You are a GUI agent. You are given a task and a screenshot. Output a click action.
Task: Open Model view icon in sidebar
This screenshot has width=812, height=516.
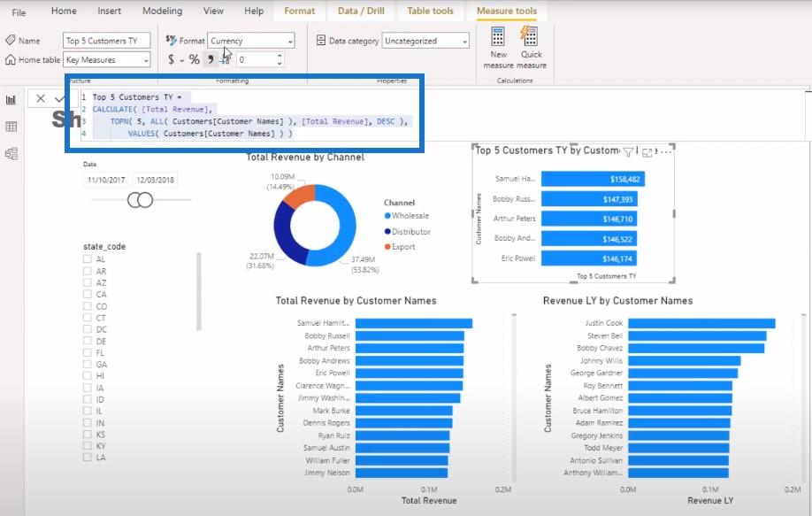pos(11,153)
